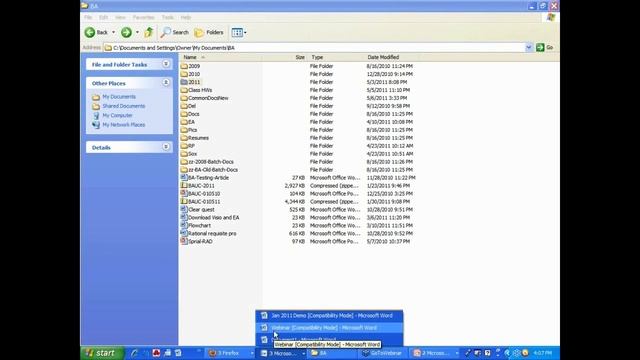The width and height of the screenshot is (640, 360).
Task: Open the My Documents link
Action: point(119,97)
